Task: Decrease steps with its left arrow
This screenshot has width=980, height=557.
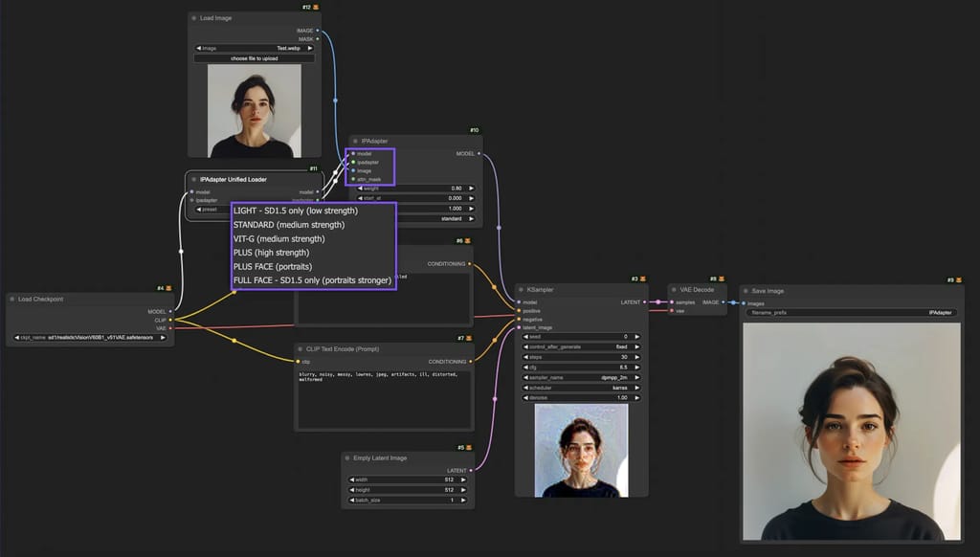Action: (525, 357)
